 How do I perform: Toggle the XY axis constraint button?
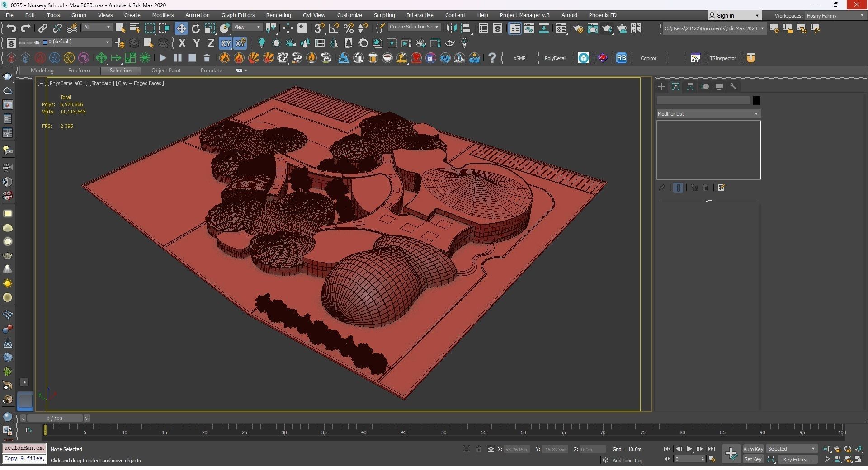click(x=225, y=43)
